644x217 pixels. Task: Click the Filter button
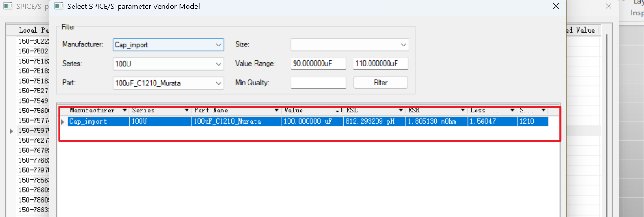(x=380, y=83)
